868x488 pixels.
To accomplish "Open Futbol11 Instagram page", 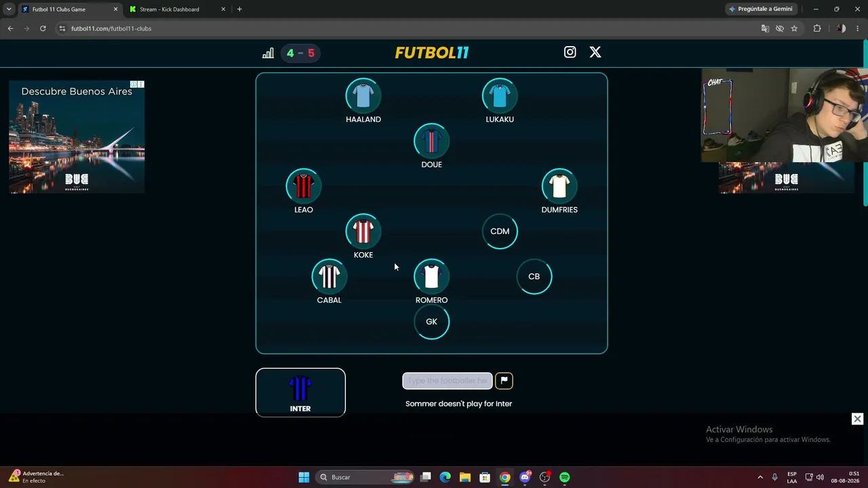I will click(570, 52).
